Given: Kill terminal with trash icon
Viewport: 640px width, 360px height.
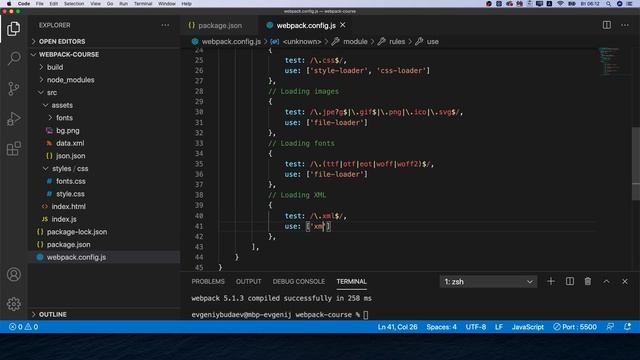Looking at the screenshot, I should click(588, 281).
